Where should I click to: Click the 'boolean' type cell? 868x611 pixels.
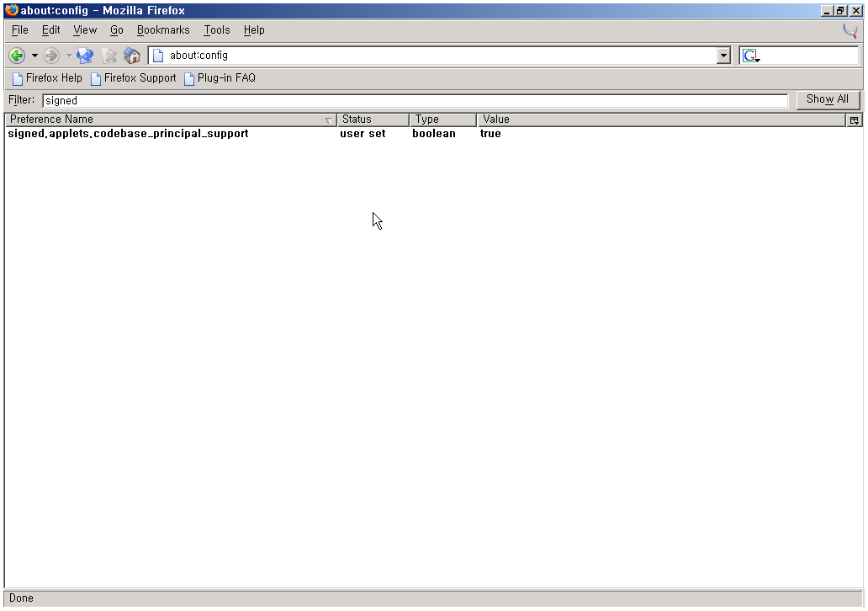pos(434,134)
